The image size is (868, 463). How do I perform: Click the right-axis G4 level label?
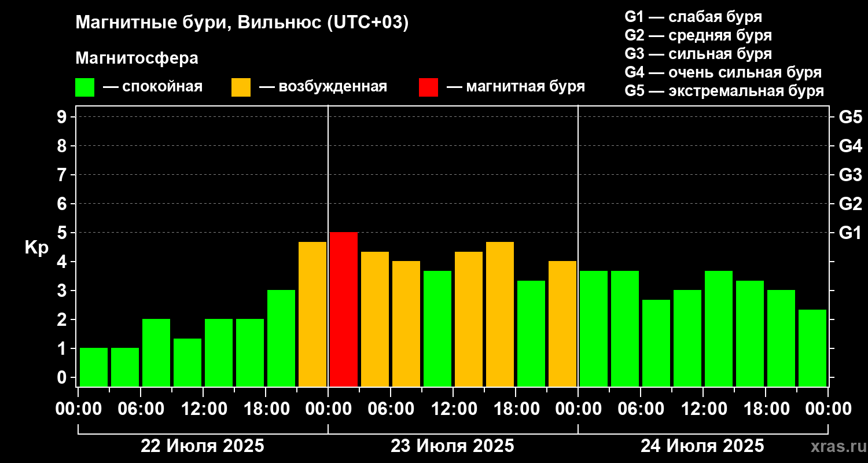coord(850,146)
